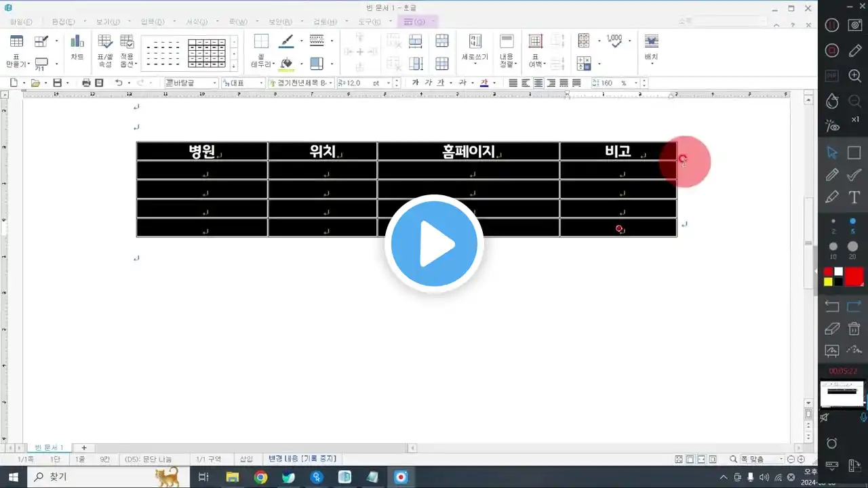This screenshot has height=488, width=868.
Task: Play the video with the center button
Action: pyautogui.click(x=434, y=244)
